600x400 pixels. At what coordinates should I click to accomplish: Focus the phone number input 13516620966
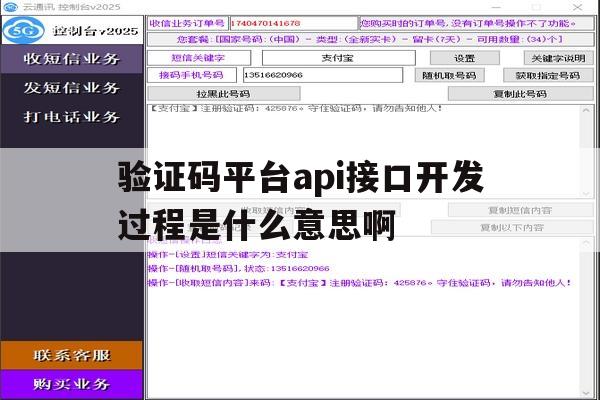click(x=323, y=75)
